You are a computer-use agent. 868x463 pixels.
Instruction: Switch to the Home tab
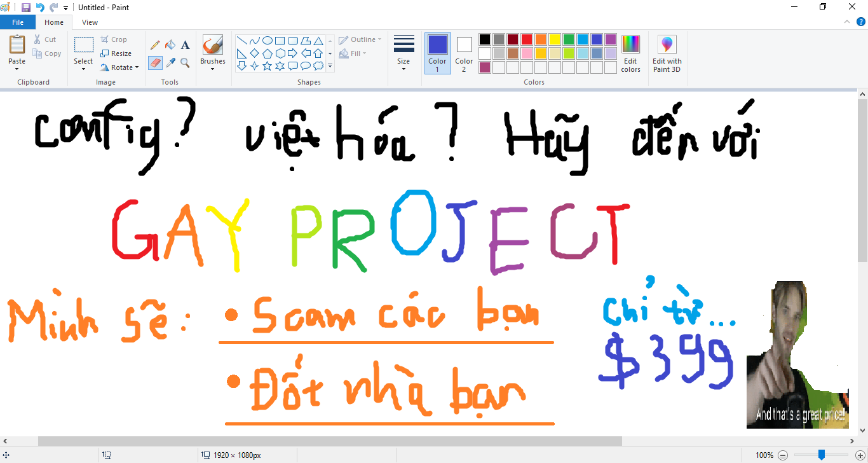(x=54, y=22)
